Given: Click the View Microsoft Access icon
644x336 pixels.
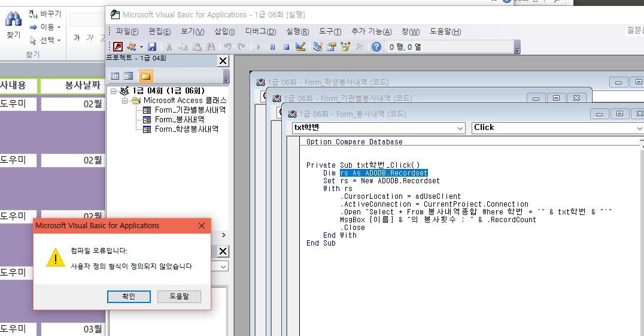Looking at the screenshot, I should [118, 47].
